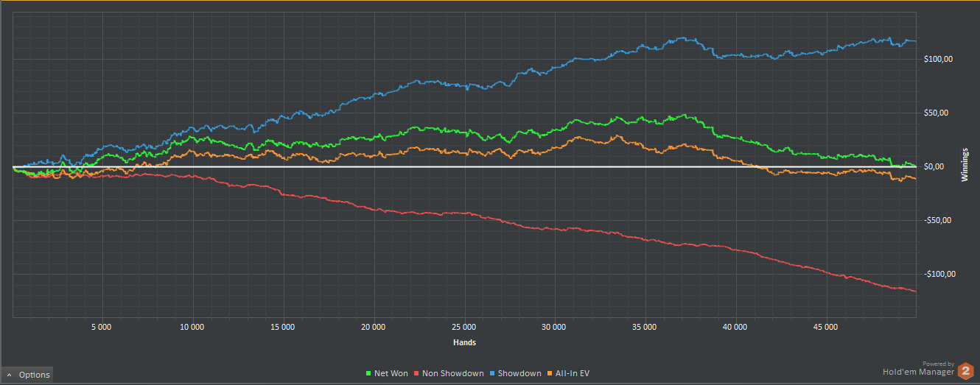Toggle the Net Won legend entry
The width and height of the screenshot is (980, 385).
[387, 374]
